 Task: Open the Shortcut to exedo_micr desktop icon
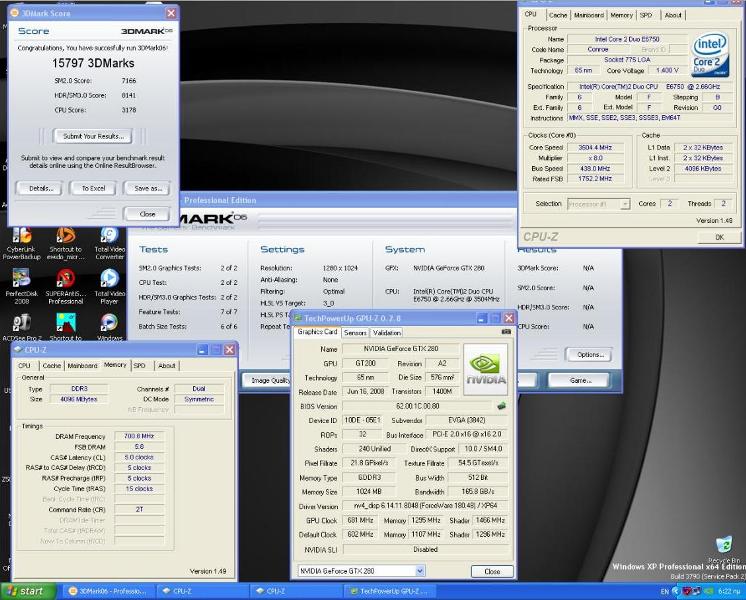(66, 244)
